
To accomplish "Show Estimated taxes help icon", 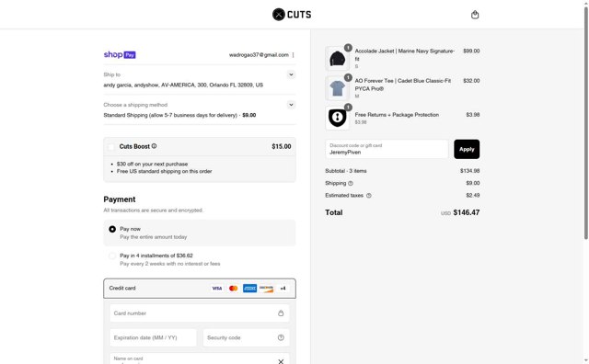I will coord(368,196).
